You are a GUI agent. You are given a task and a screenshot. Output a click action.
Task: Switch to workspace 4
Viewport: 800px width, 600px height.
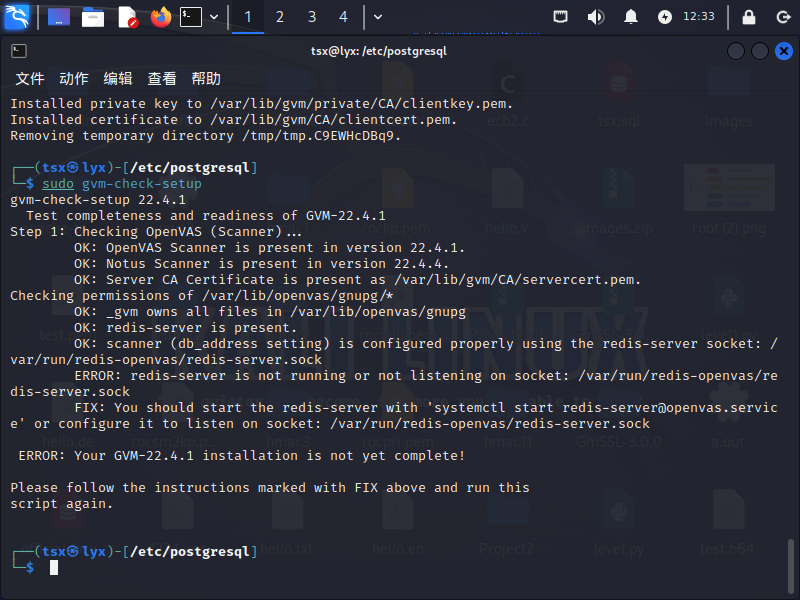tap(343, 17)
